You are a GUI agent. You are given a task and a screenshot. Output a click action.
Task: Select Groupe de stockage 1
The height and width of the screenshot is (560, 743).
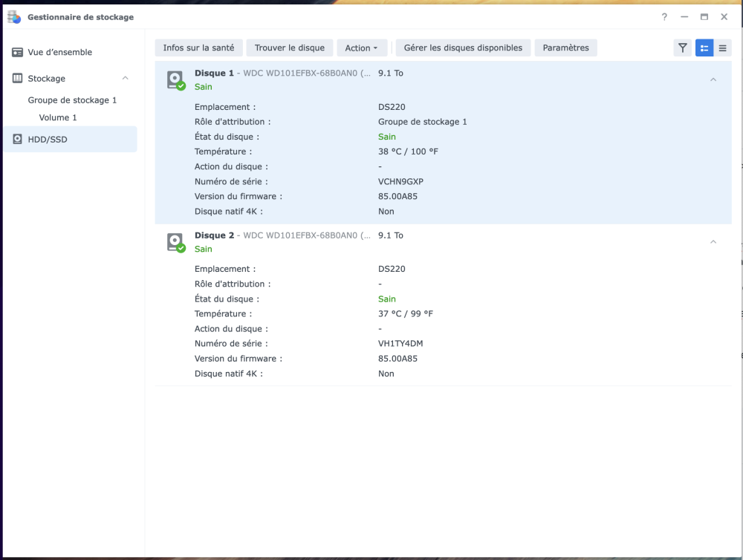72,100
